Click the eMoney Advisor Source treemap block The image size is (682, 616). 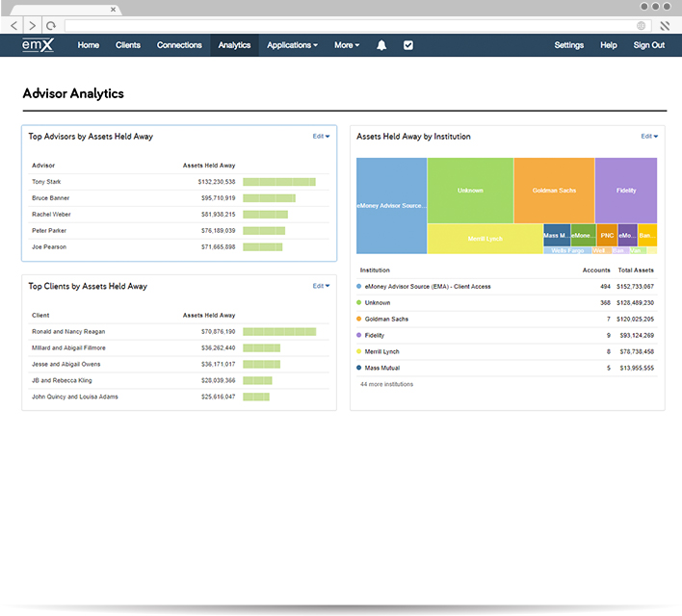click(391, 206)
